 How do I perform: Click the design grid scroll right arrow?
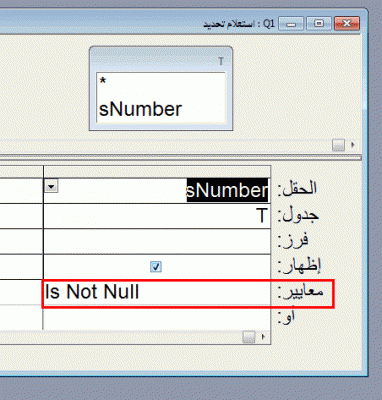(263, 337)
